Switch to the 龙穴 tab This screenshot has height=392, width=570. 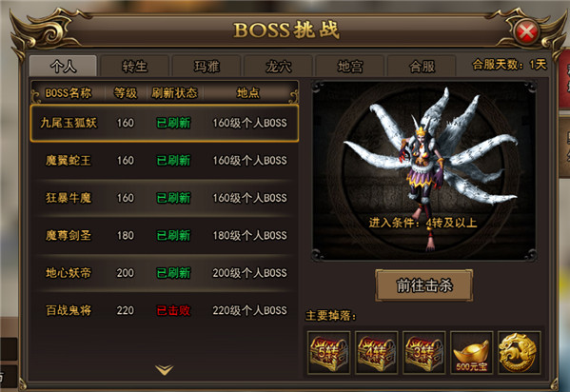point(279,67)
